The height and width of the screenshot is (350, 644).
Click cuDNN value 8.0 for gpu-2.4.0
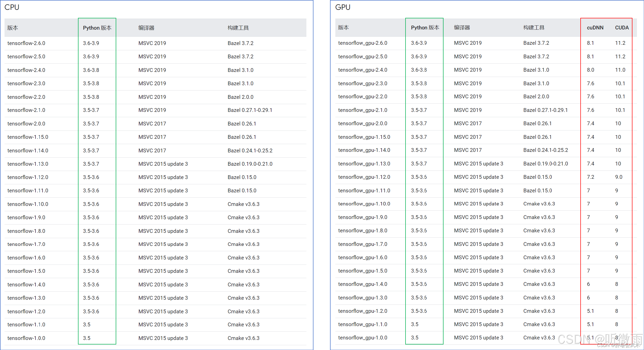tap(590, 70)
